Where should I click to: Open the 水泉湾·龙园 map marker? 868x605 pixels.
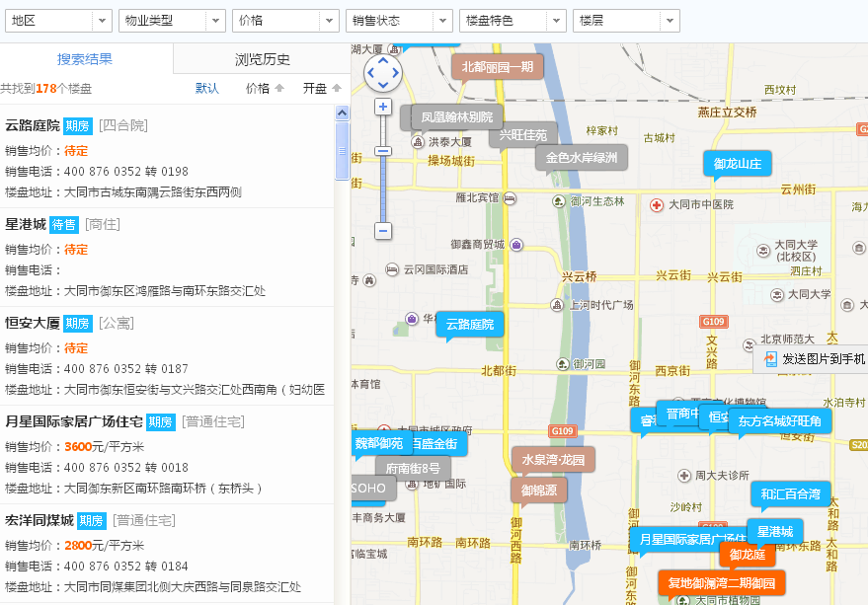[553, 460]
